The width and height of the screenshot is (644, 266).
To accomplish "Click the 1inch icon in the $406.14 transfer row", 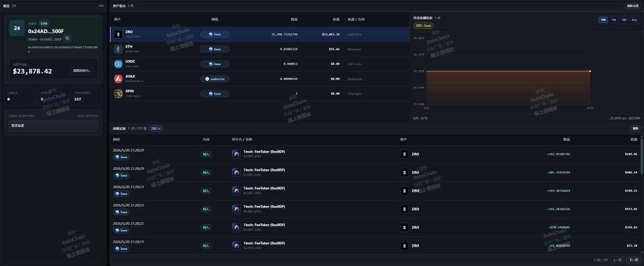I will 236,172.
